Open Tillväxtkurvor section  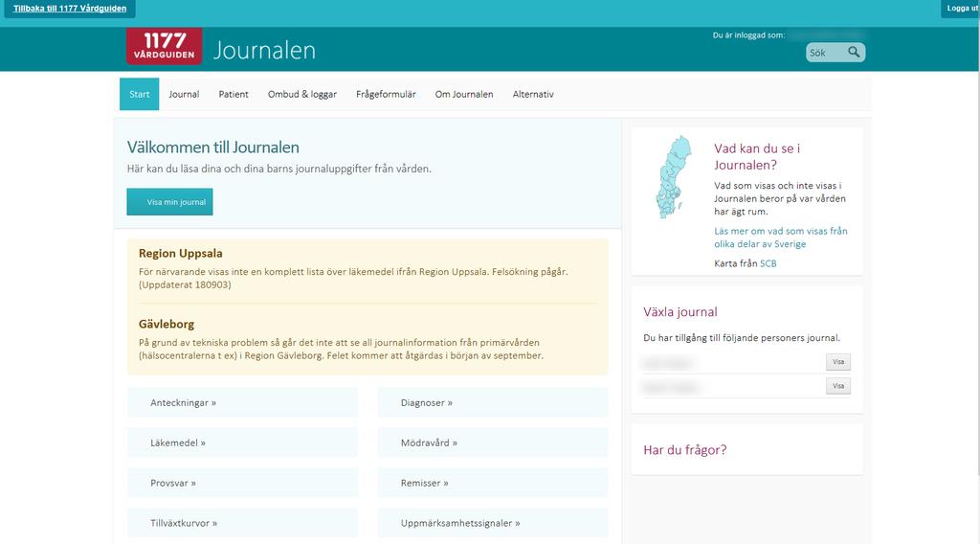242,523
